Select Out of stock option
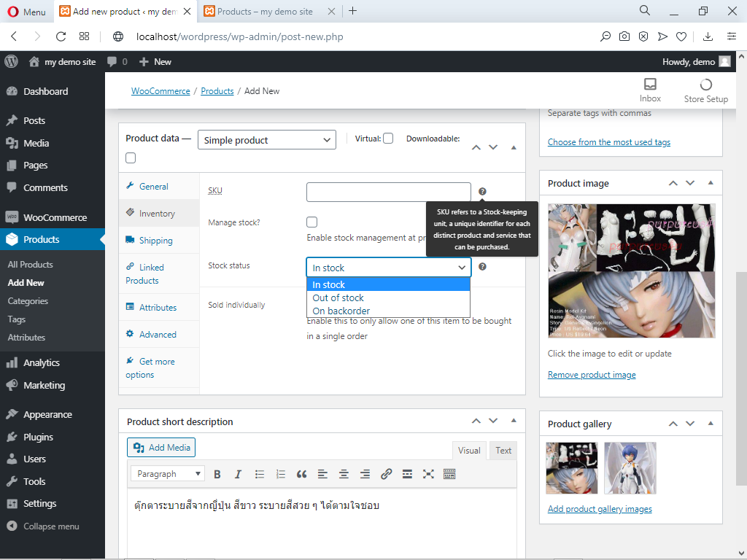This screenshot has width=747, height=560. [x=388, y=297]
